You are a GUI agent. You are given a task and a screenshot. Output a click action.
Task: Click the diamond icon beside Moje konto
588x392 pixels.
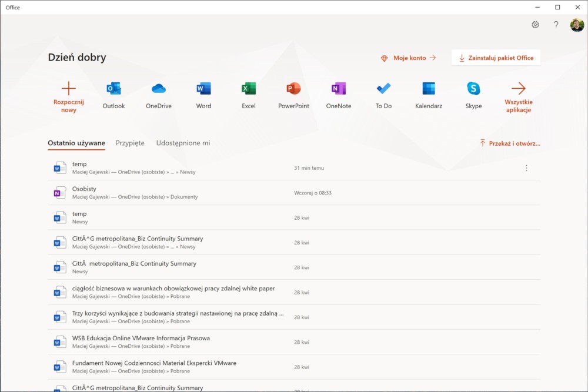(384, 58)
